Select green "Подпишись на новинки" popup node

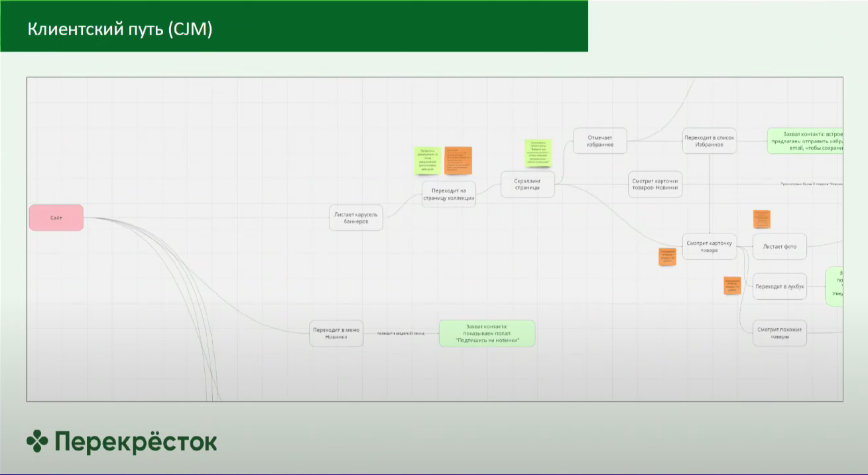pos(487,333)
